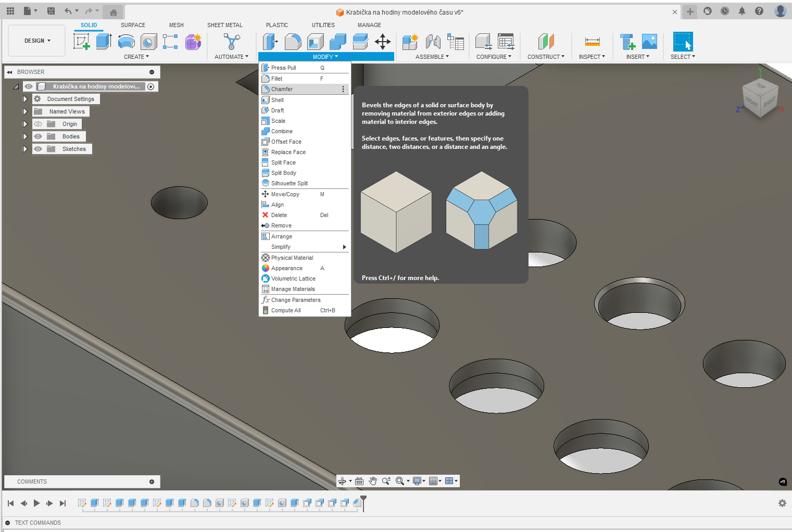Click Change Parameters in the menu
This screenshot has height=532, width=792.
(x=295, y=300)
